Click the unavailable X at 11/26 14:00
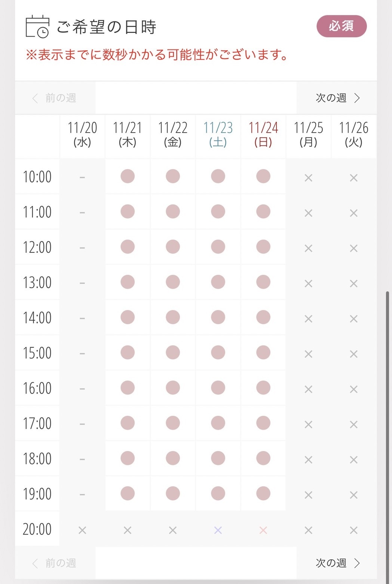This screenshot has width=392, height=584. pyautogui.click(x=353, y=319)
